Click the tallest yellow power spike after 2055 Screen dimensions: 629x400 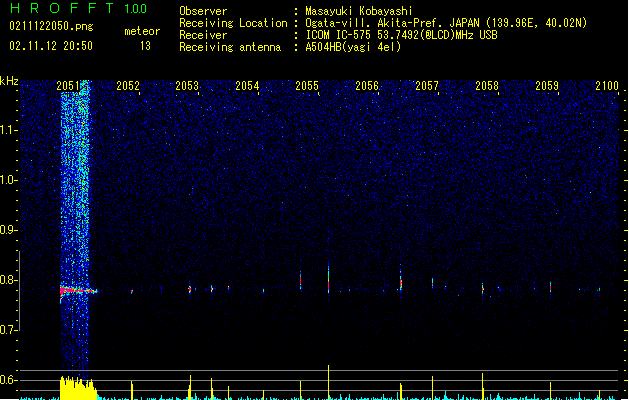(329, 382)
